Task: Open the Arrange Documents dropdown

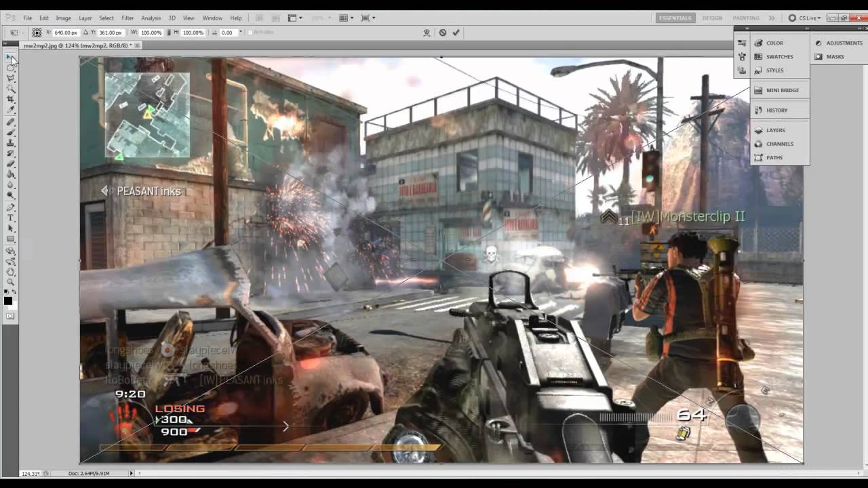Action: [x=347, y=18]
